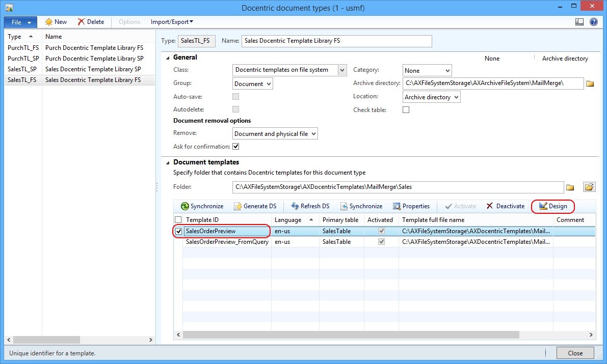607x364 pixels.
Task: Open the Category dropdown
Action: 428,70
